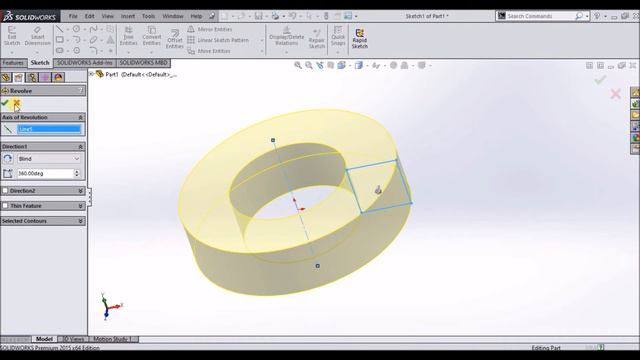The image size is (640, 360).
Task: Click the Rapid Sketch tool
Action: tap(360, 38)
